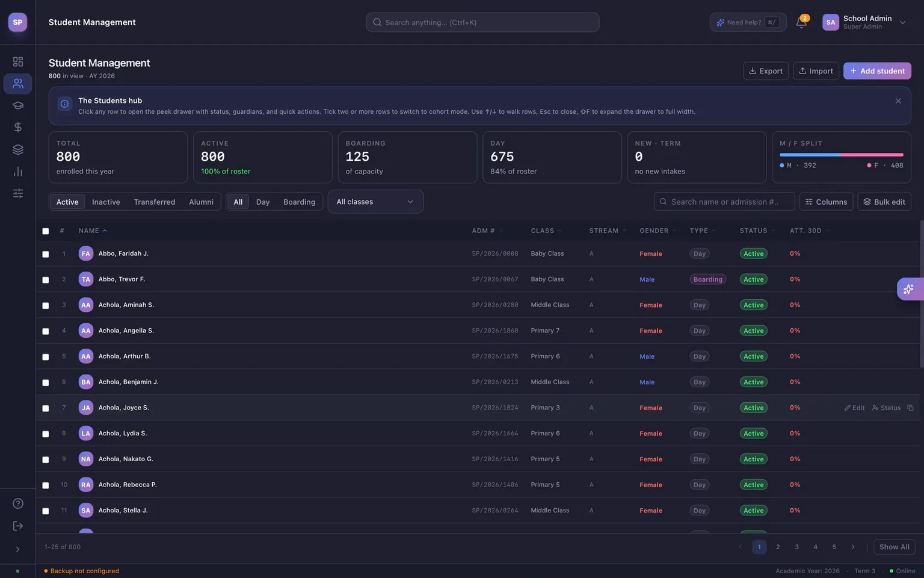Viewport: 924px width, 578px height.
Task: Open the graduation cap academics icon
Action: tap(17, 105)
